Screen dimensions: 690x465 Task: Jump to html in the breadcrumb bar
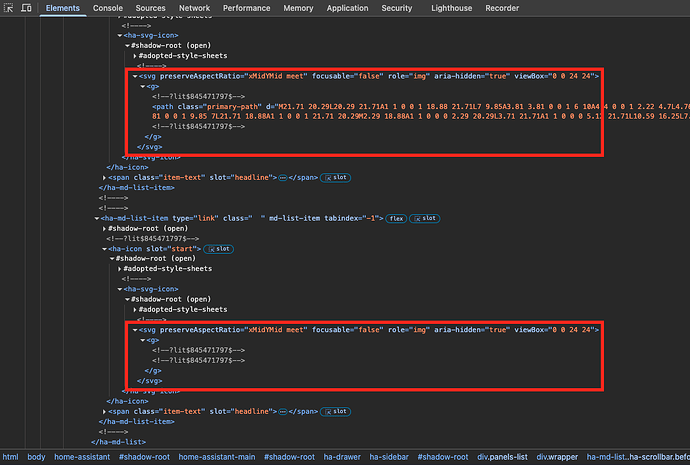(11, 457)
